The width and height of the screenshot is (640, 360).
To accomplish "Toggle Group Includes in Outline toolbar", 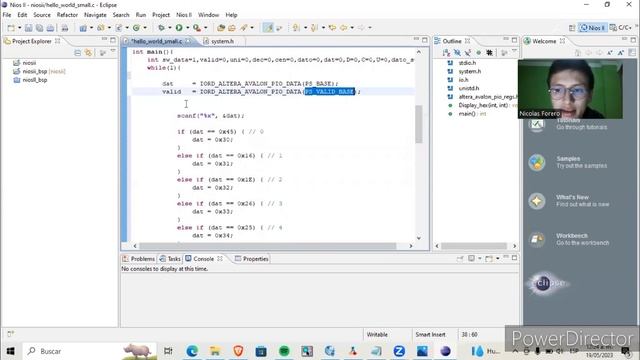I will click(x=504, y=53).
